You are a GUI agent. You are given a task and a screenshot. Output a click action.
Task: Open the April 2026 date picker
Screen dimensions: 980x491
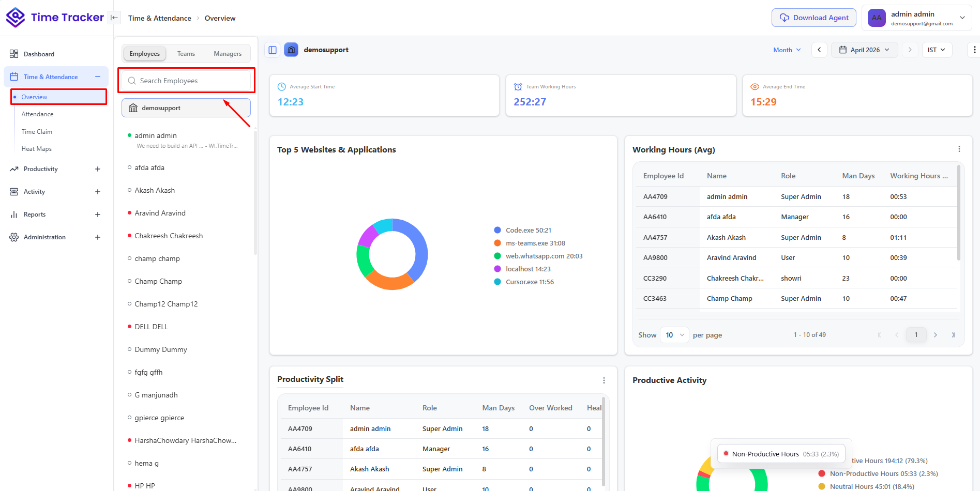click(865, 50)
